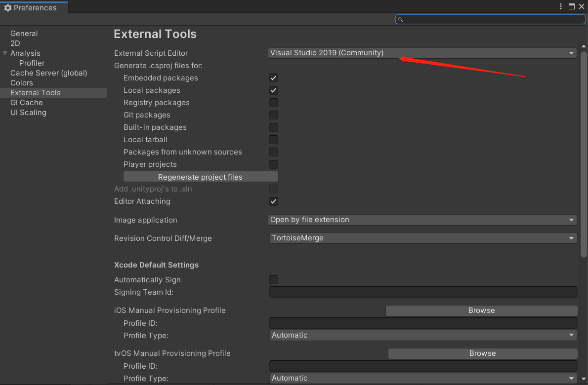This screenshot has width=588, height=385.
Task: Toggle Editor Attaching
Action: click(x=273, y=201)
